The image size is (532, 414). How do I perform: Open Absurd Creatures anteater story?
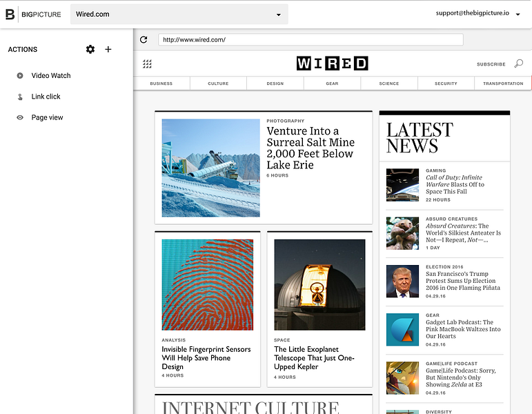click(463, 233)
